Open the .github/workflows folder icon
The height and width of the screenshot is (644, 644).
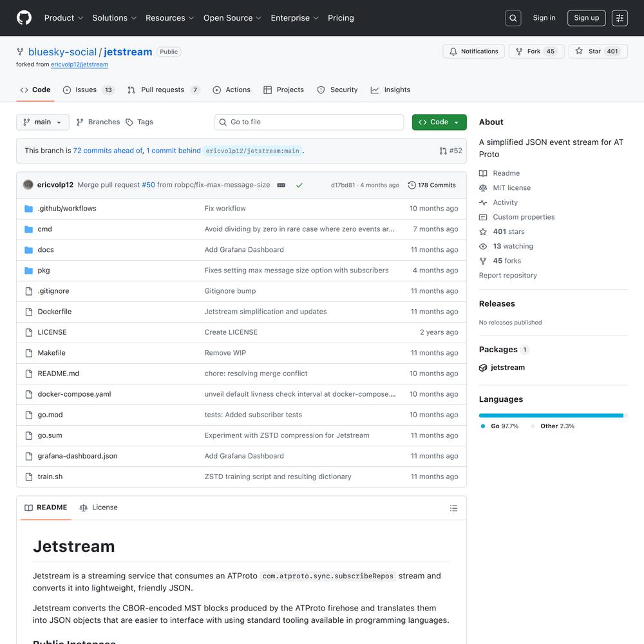coord(29,209)
